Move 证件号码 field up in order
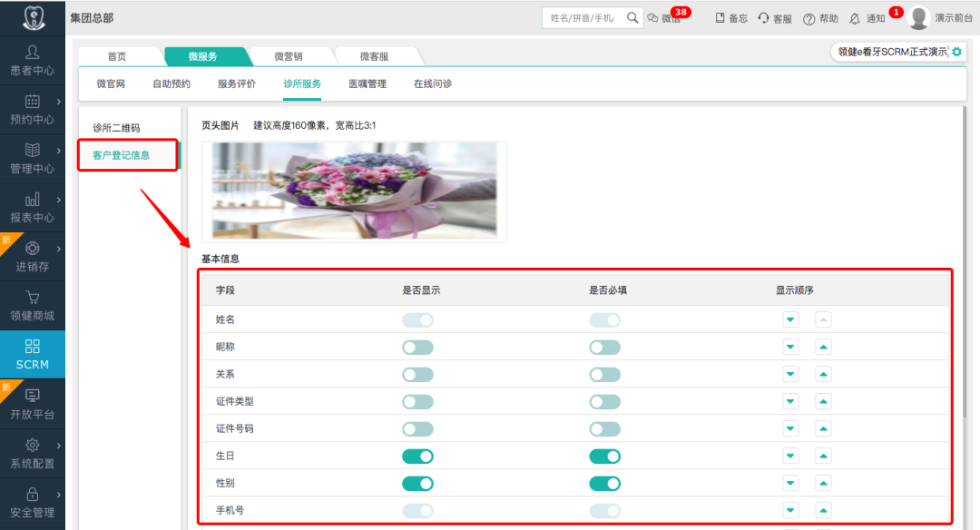The height and width of the screenshot is (530, 980). pos(823,428)
